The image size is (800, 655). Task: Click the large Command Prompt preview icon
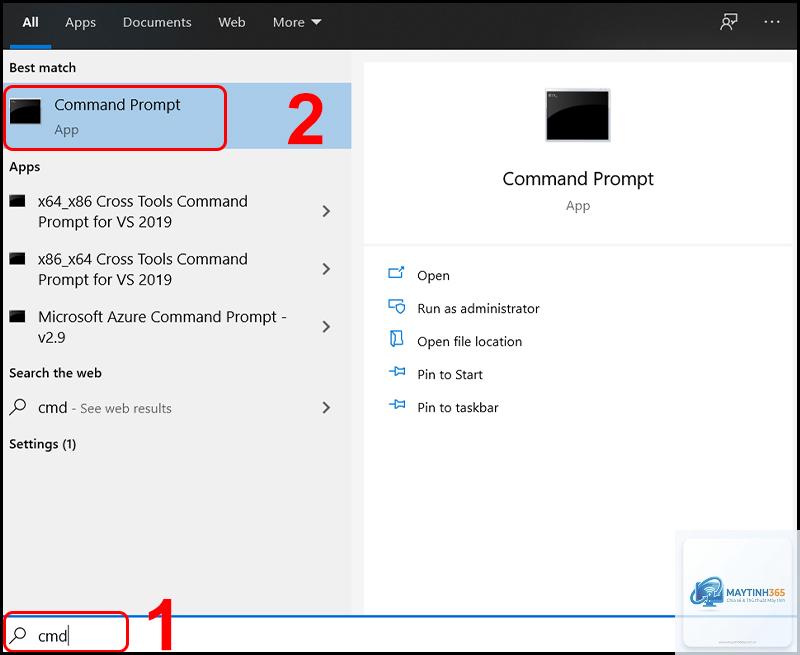(578, 115)
